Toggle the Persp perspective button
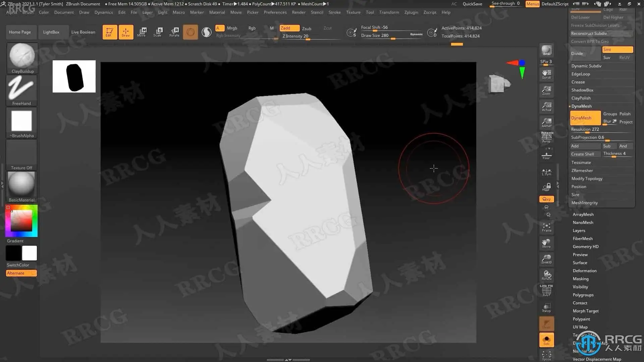Image resolution: width=644 pixels, height=362 pixels. coord(546,137)
